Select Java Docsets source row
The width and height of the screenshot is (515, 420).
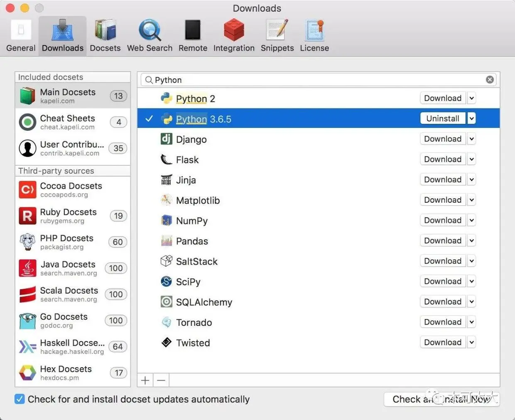[x=73, y=268]
